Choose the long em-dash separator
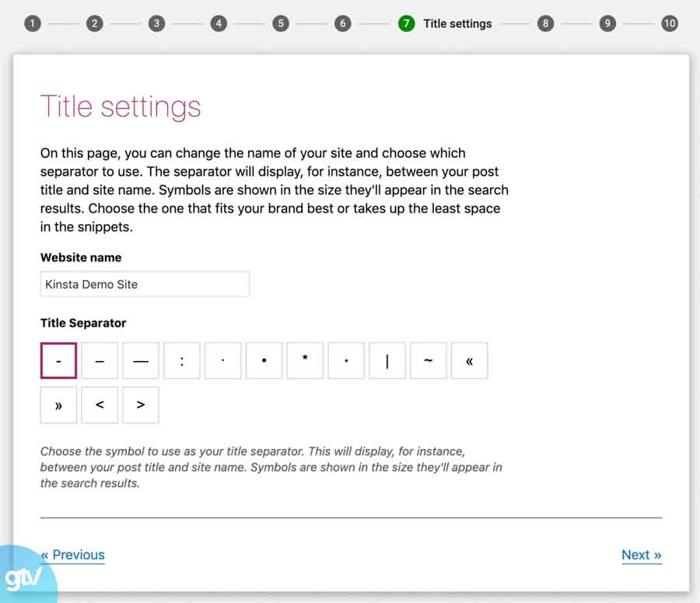Screen dimensions: 700x603 coord(141,360)
